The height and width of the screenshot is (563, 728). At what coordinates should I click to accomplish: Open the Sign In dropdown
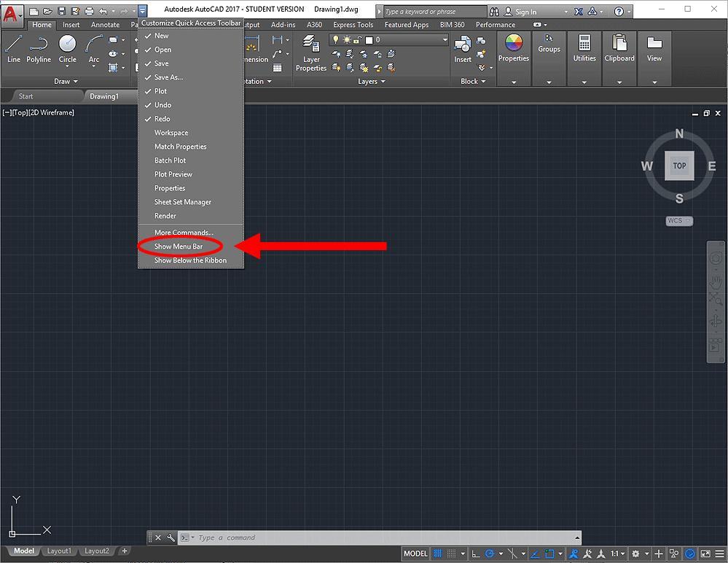pos(566,12)
